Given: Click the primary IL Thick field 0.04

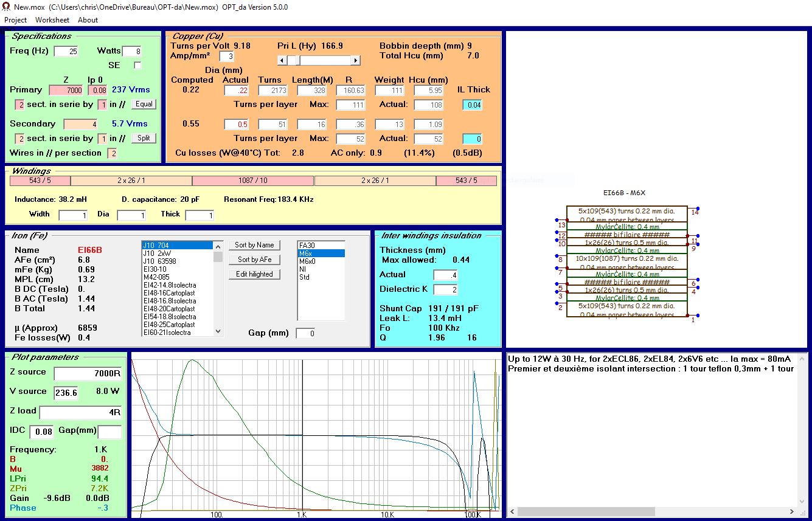Looking at the screenshot, I should click(x=472, y=105).
